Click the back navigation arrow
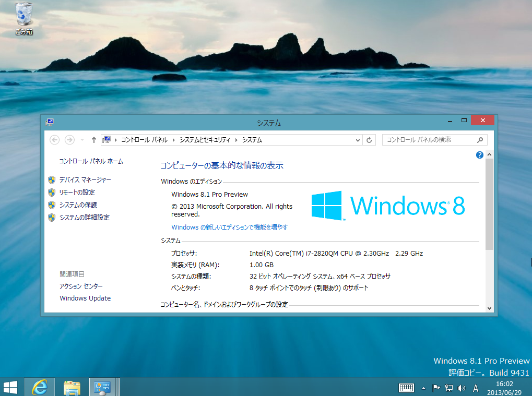Viewport: 532px width, 396px height. [55, 140]
